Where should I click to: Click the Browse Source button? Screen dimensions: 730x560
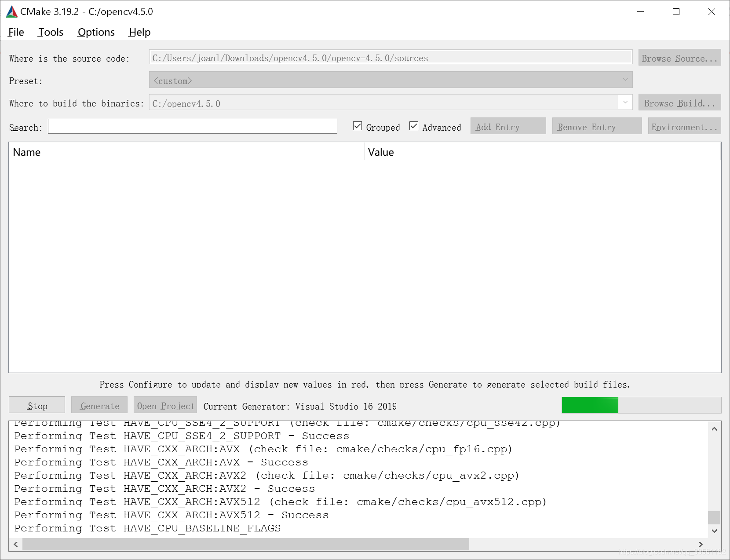[679, 58]
